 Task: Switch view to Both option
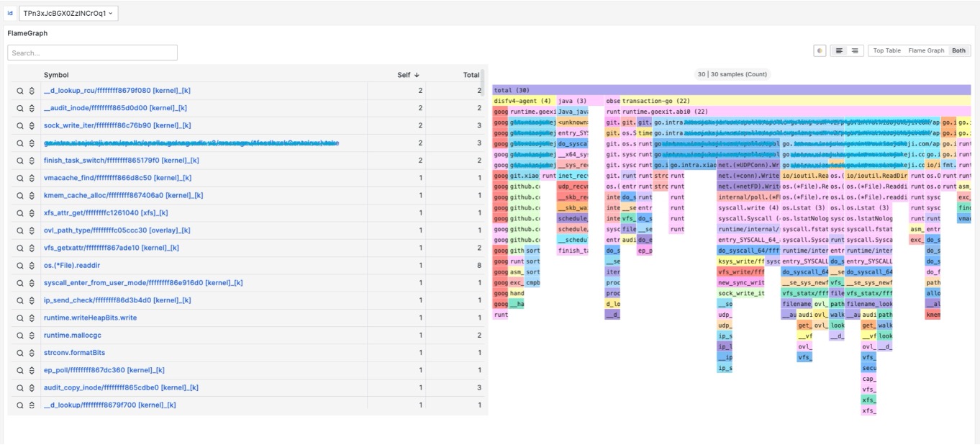pos(958,51)
